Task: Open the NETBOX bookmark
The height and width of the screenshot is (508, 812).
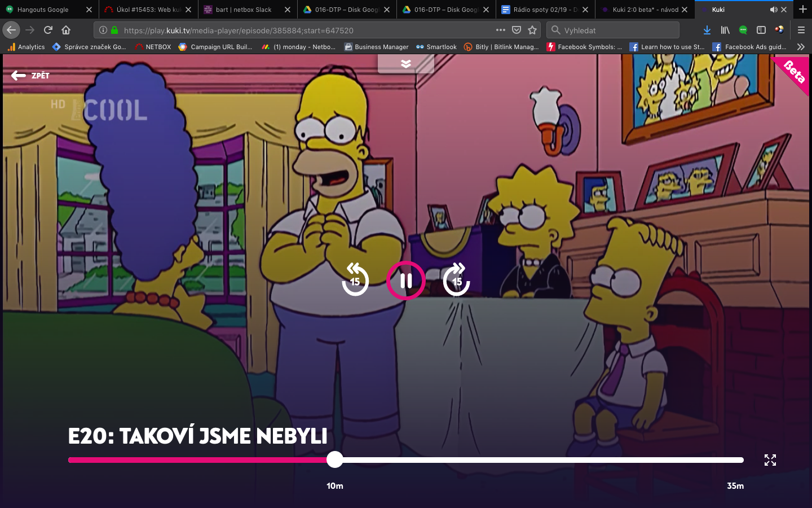Action: click(152, 47)
